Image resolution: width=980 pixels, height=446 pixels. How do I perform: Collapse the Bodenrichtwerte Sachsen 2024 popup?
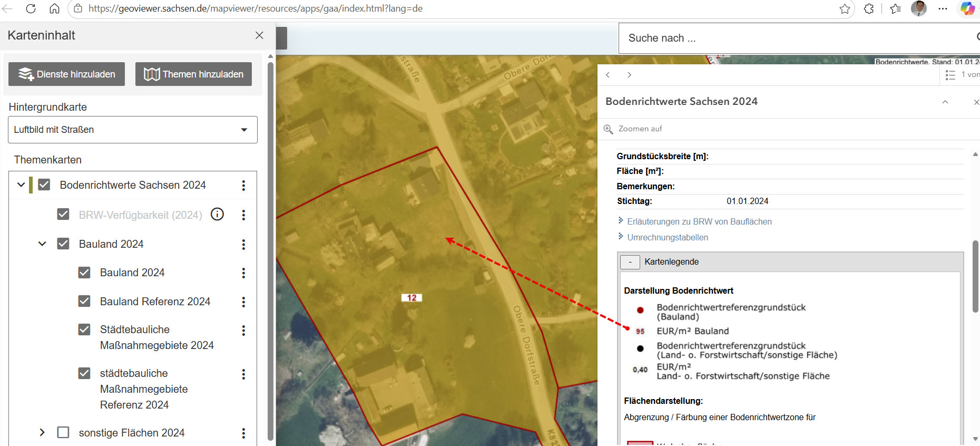coord(945,102)
